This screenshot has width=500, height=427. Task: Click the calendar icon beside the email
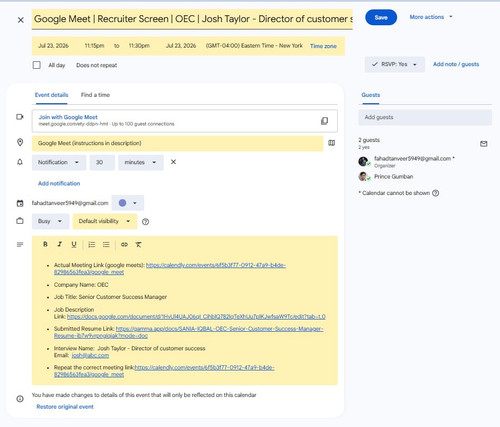20,203
